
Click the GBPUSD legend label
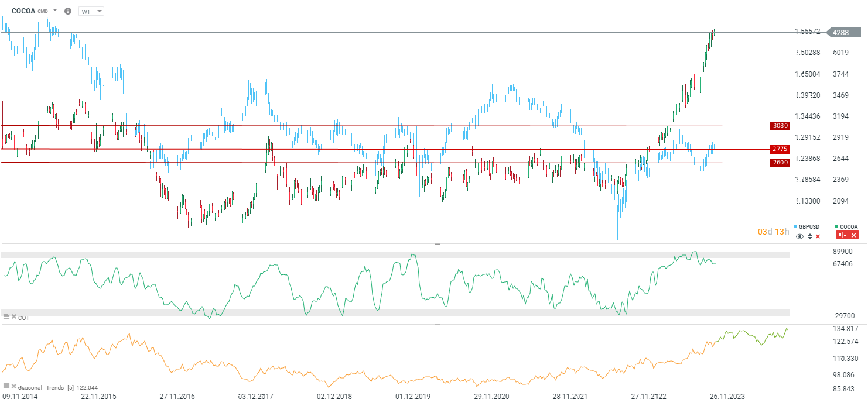pos(809,227)
